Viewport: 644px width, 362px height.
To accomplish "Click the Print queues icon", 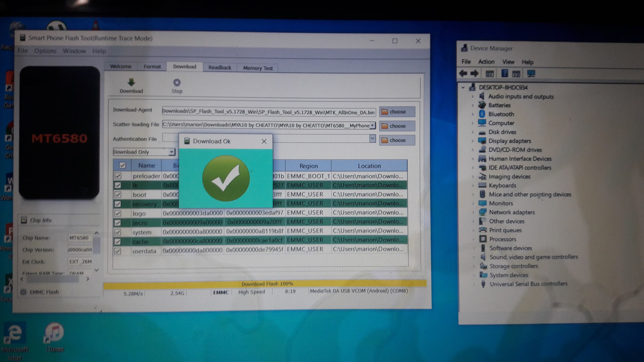I will tap(482, 230).
